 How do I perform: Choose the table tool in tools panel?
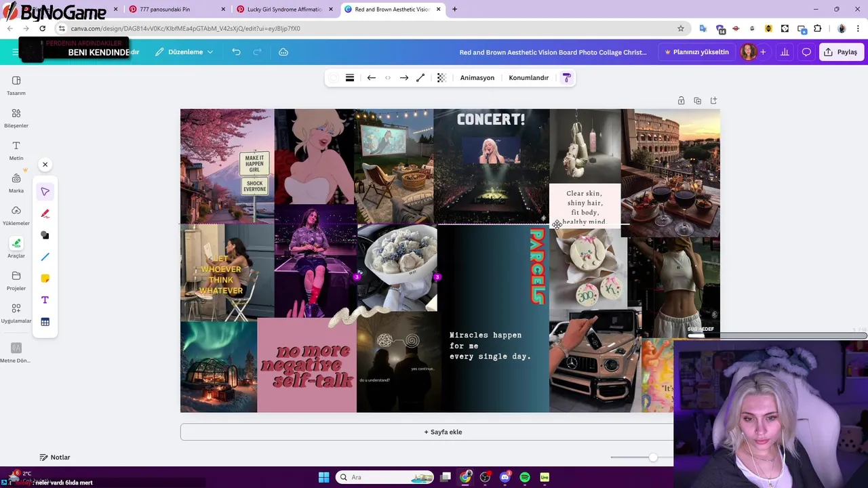point(45,322)
